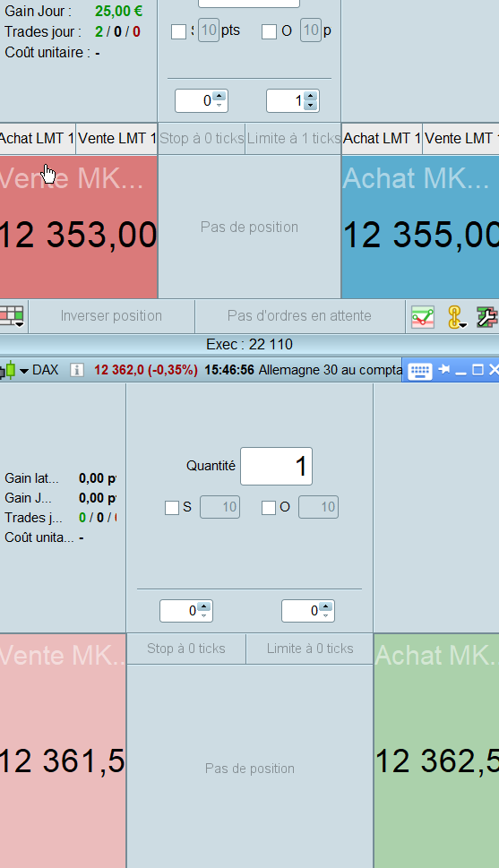Increase spinner above 'Stop à 0 ticks' in top panel
This screenshot has height=868, width=499.
pyautogui.click(x=219, y=97)
